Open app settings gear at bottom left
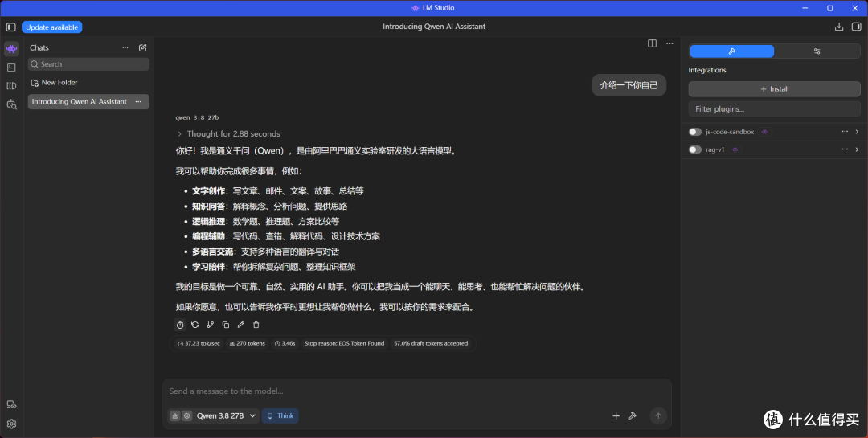Screen dimensions: 868x438 coord(11,424)
